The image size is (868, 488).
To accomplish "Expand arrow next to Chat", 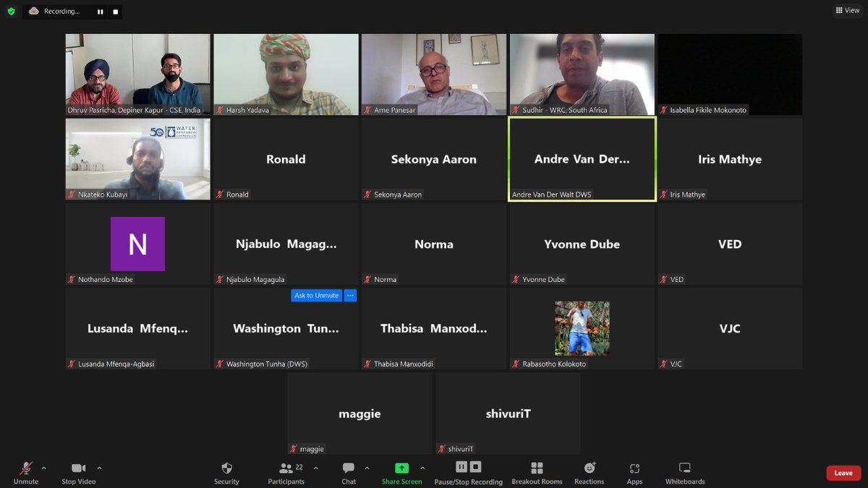I will point(367,468).
